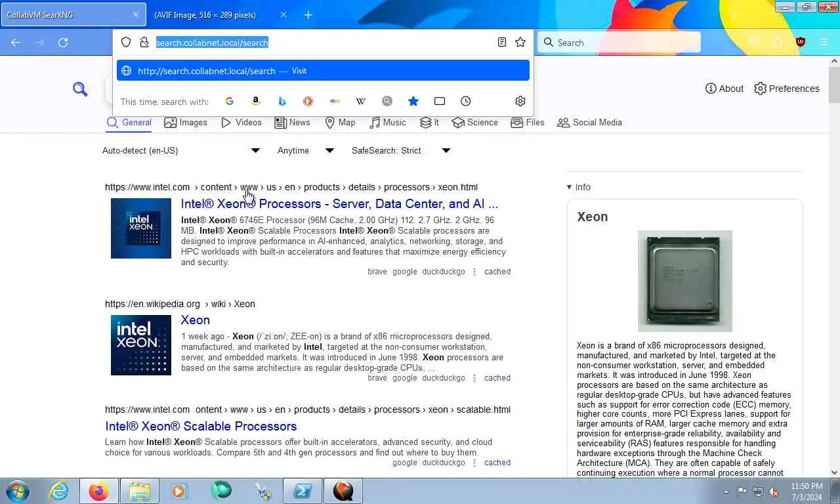Click the Xeon CPU photo in Info panel
840x504 pixels.
click(x=684, y=281)
